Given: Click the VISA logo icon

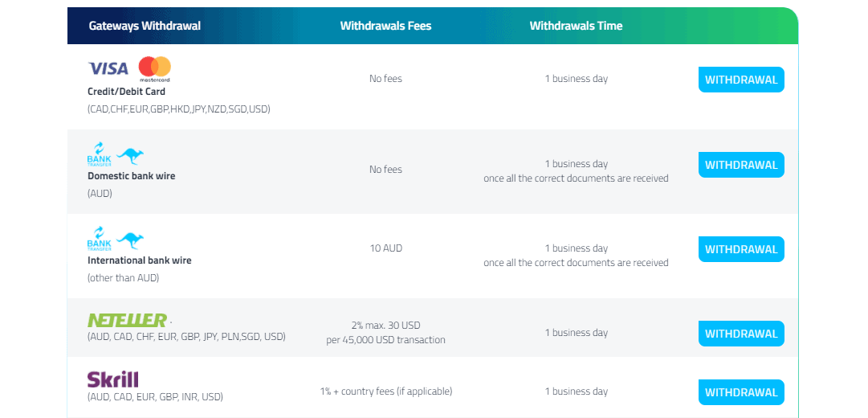Looking at the screenshot, I should [x=108, y=68].
